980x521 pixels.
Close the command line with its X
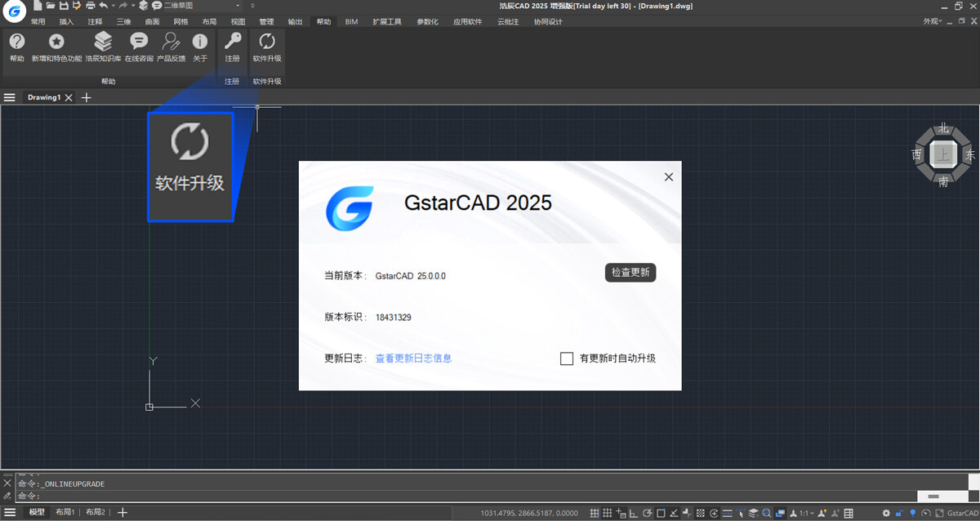point(7,483)
